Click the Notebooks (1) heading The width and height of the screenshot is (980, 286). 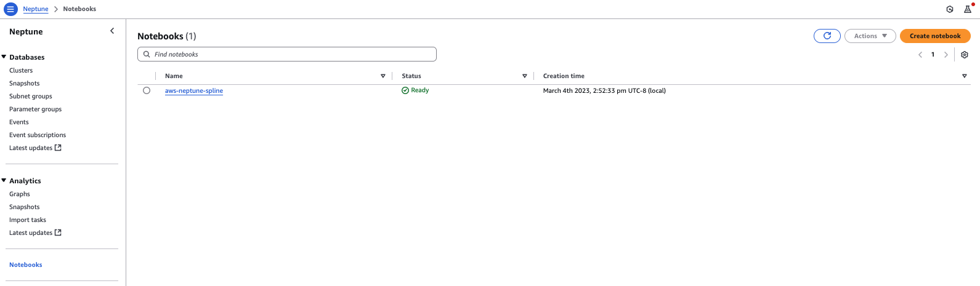point(167,36)
